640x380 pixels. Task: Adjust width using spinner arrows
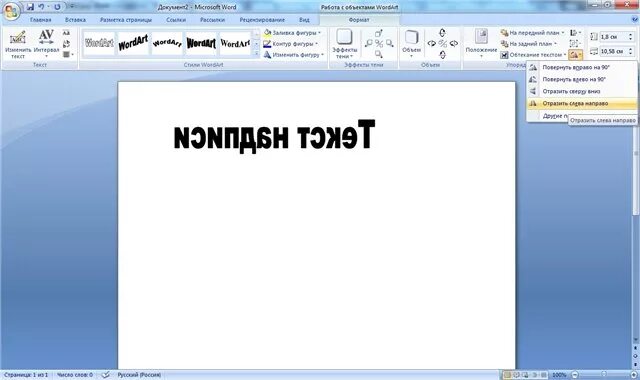[631, 51]
